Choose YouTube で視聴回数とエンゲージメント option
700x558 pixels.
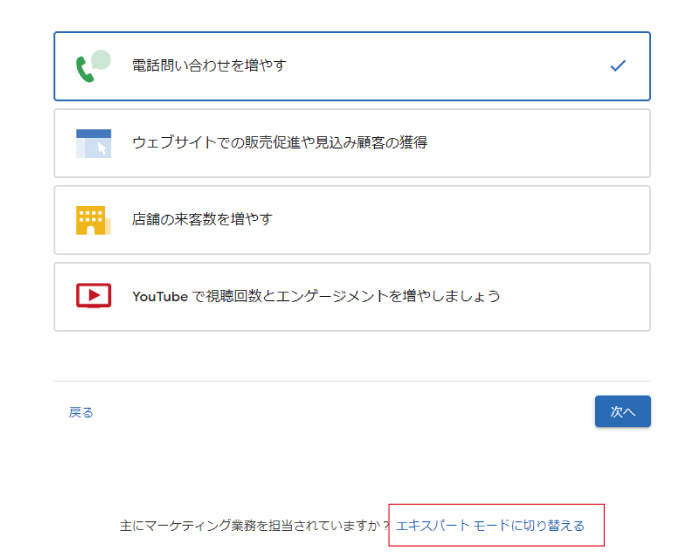pyautogui.click(x=352, y=297)
